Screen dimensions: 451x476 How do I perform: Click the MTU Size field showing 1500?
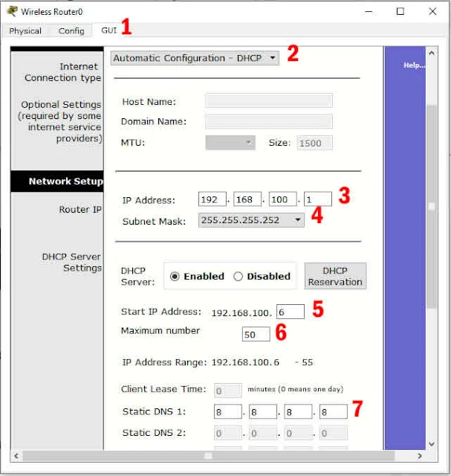[x=314, y=143]
